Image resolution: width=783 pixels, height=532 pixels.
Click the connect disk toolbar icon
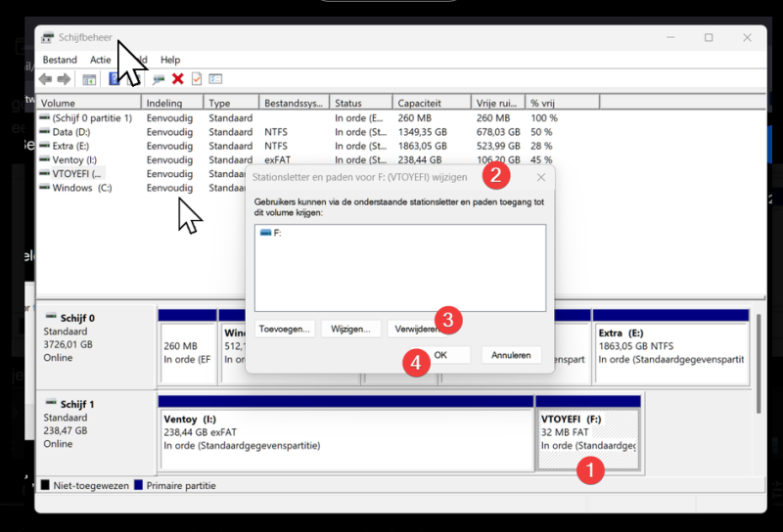pyautogui.click(x=159, y=79)
